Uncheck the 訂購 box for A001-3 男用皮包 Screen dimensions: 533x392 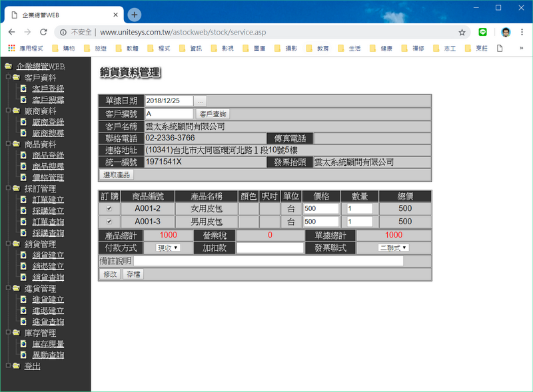pos(109,222)
